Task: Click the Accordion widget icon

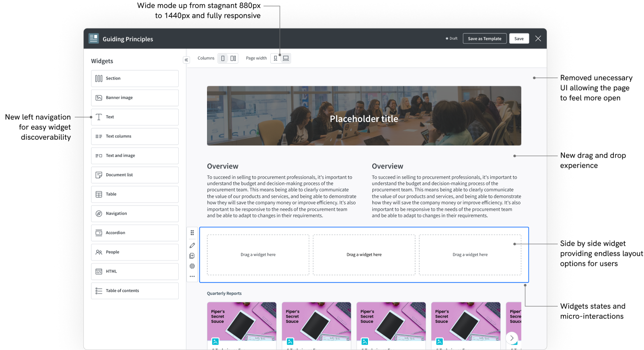Action: 99,233
